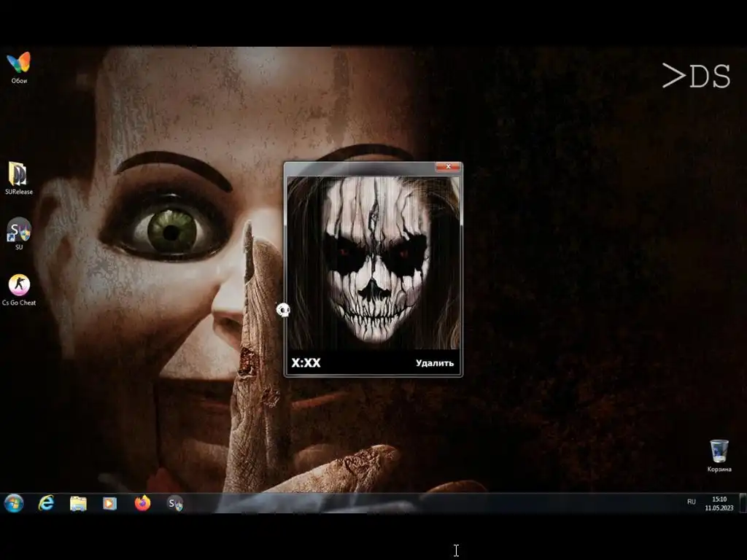Image resolution: width=747 pixels, height=560 pixels.
Task: Click the skull face image
Action: pyautogui.click(x=373, y=262)
